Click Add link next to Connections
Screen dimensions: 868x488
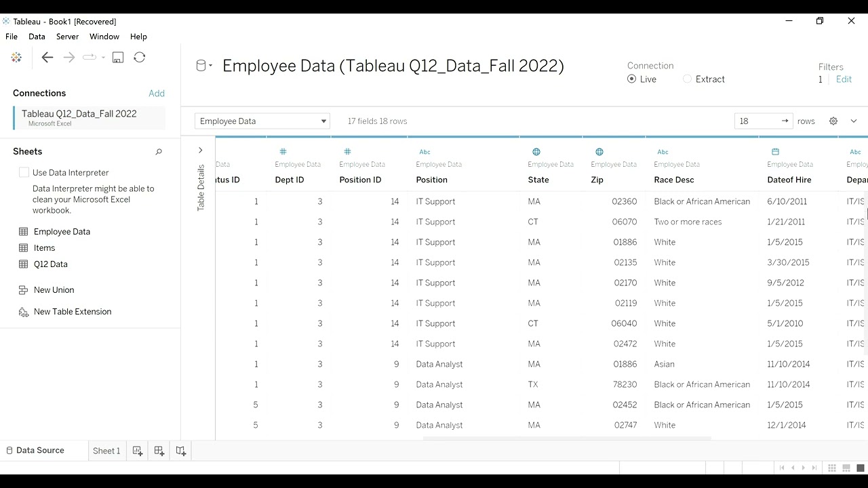click(x=157, y=94)
